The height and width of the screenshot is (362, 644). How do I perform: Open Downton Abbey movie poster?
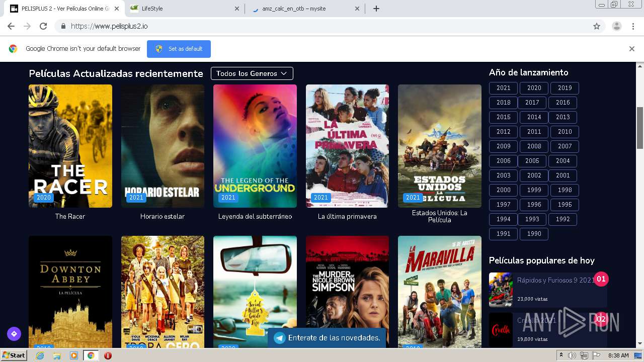pyautogui.click(x=70, y=292)
